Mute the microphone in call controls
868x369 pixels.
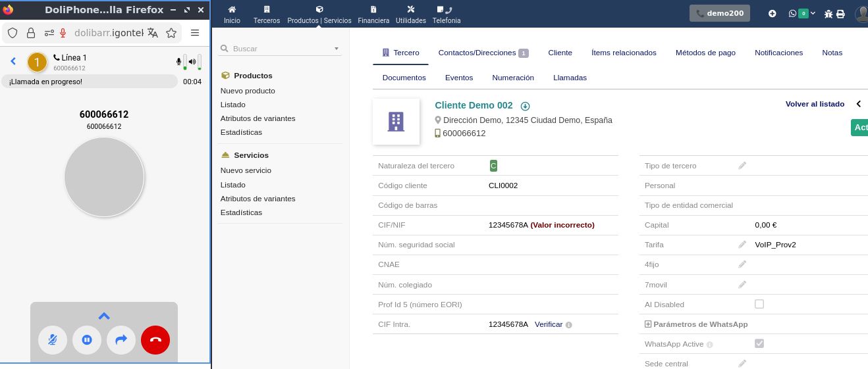coord(53,340)
